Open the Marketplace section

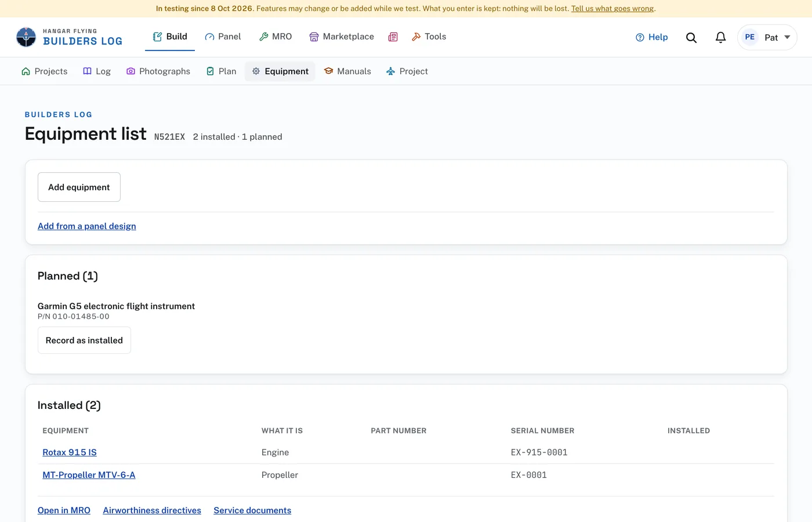[342, 37]
